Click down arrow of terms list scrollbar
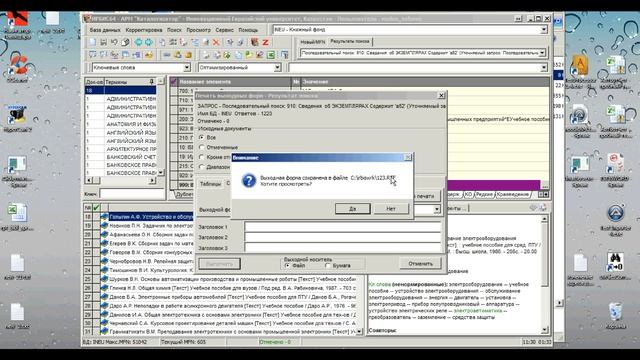Viewport: 640px width, 360px height. point(160,173)
